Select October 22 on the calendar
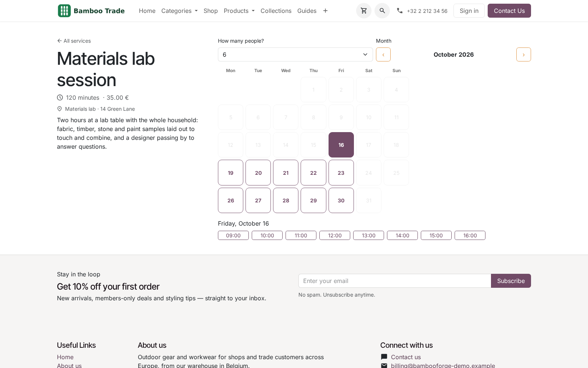Image resolution: width=588 pixels, height=368 pixels. click(313, 173)
